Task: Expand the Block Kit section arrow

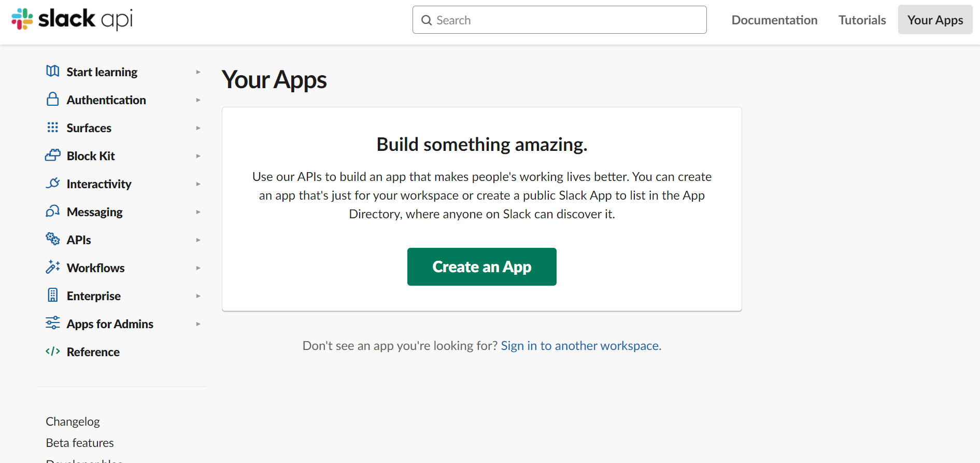Action: [x=198, y=156]
